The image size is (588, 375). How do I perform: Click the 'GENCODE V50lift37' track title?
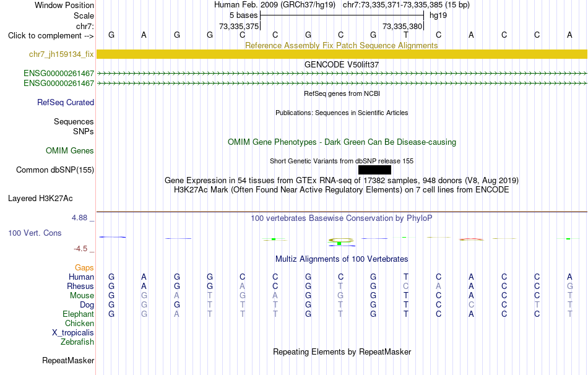[342, 64]
